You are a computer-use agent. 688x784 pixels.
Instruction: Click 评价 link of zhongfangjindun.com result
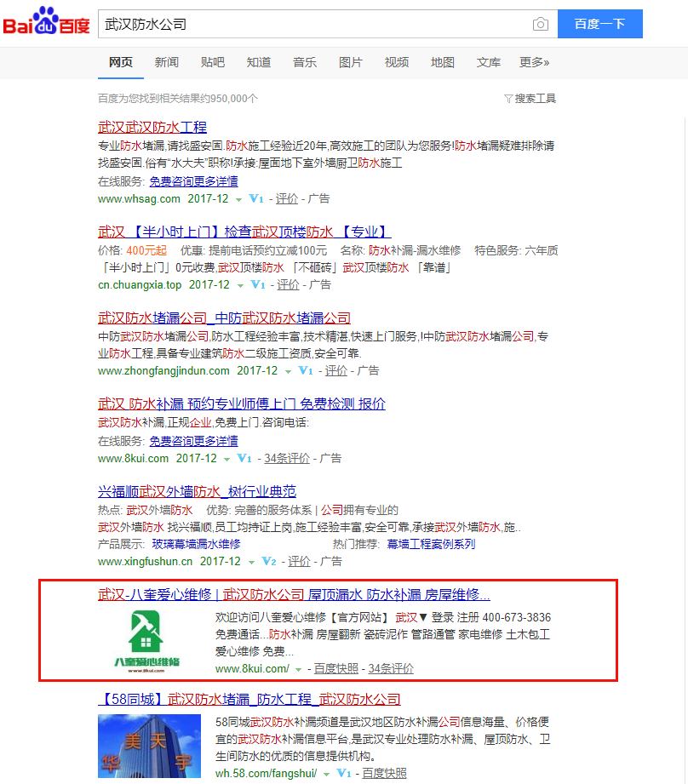pyautogui.click(x=336, y=371)
